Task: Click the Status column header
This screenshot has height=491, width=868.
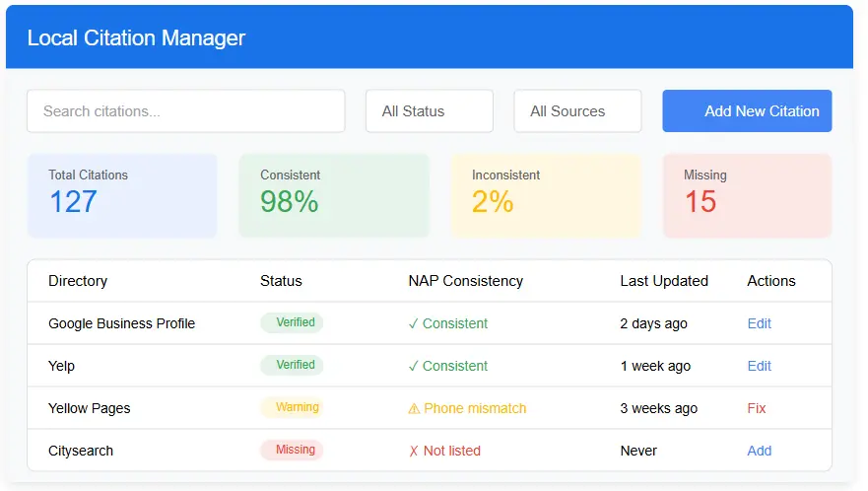Action: [x=281, y=281]
